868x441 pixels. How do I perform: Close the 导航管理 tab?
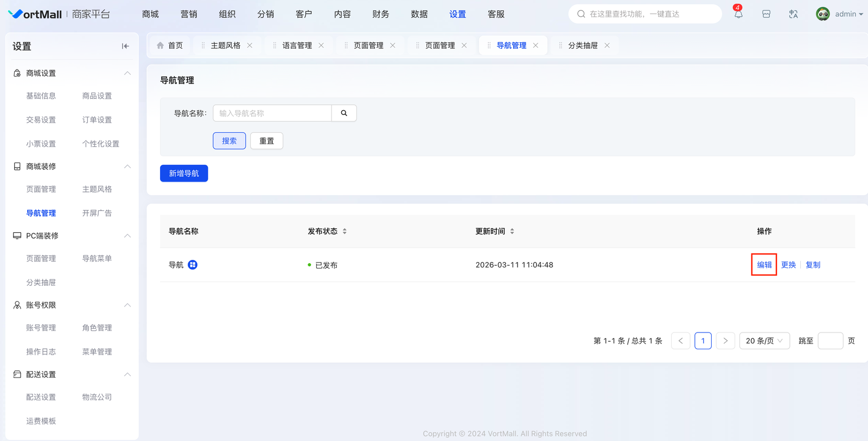(535, 46)
